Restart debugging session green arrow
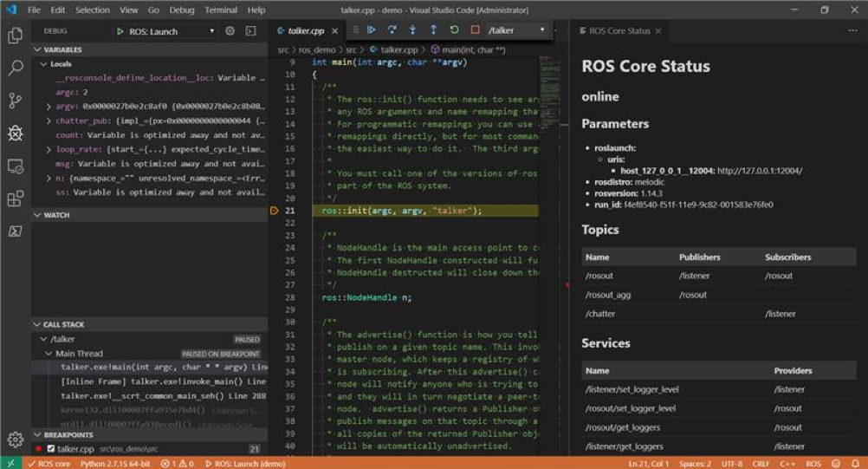Viewport: 868px width, 469px height. point(454,29)
